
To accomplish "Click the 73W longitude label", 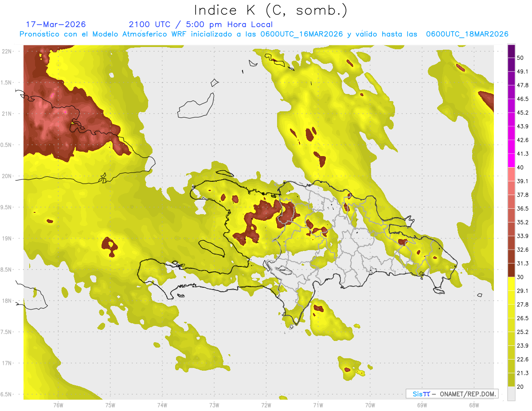I will (x=214, y=405).
